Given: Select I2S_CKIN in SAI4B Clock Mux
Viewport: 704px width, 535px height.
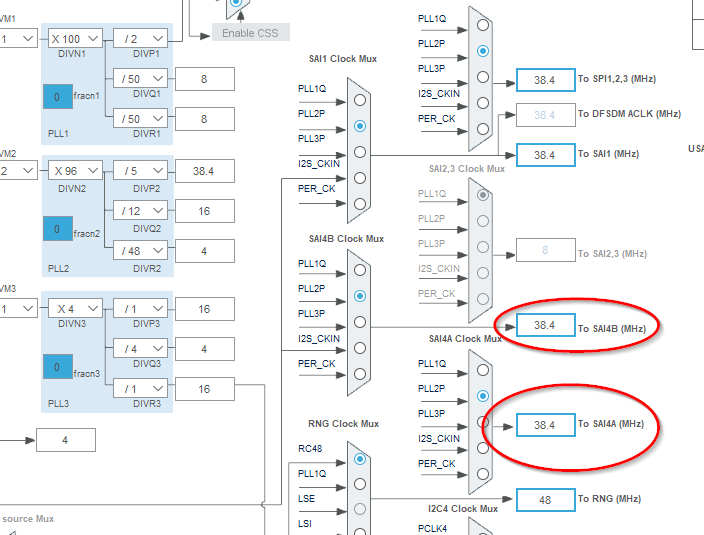Looking at the screenshot, I should click(360, 348).
